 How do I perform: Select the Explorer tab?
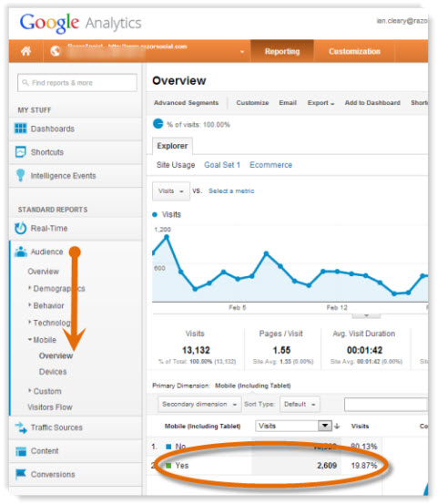point(172,146)
